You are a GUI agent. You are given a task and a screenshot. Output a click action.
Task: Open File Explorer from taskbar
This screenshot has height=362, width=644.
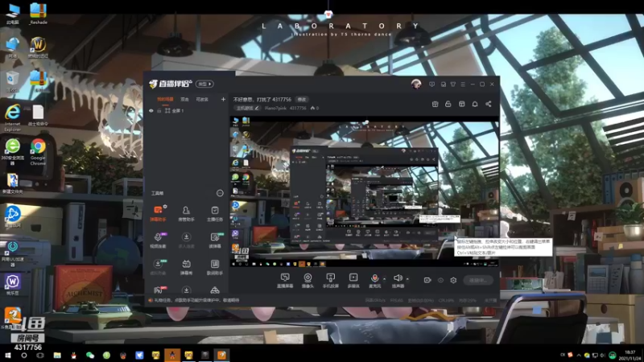(57, 356)
